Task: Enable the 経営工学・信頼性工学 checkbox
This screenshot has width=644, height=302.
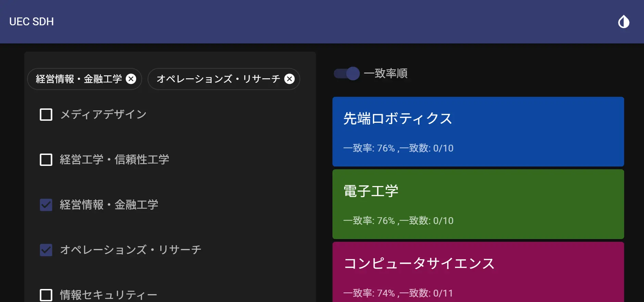Action: (46, 160)
